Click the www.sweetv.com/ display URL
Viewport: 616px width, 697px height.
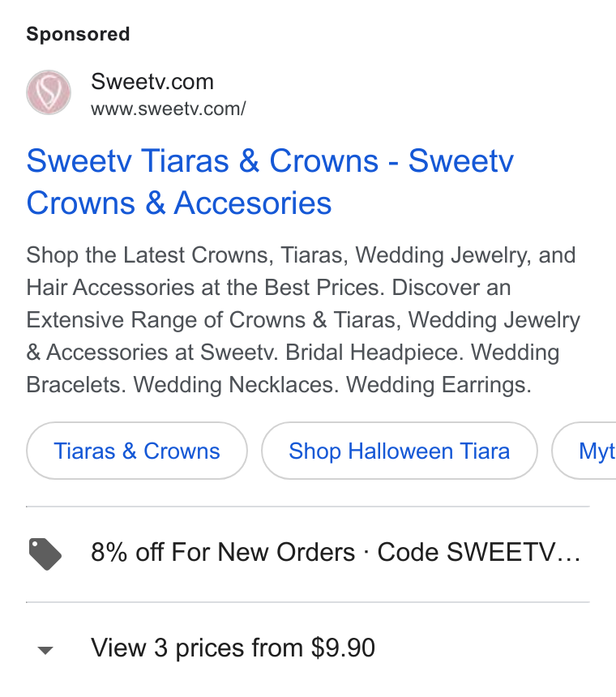(x=169, y=109)
